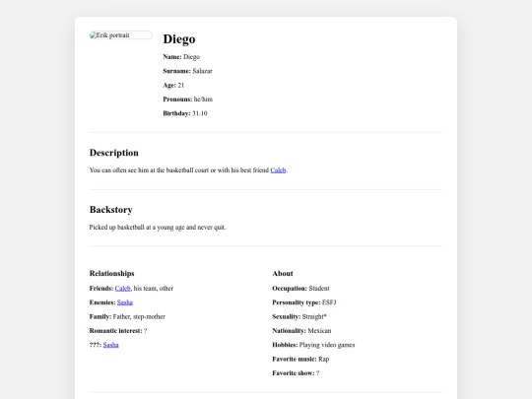The image size is (532, 399).
Task: Click the Backstory heading
Action: click(x=111, y=210)
